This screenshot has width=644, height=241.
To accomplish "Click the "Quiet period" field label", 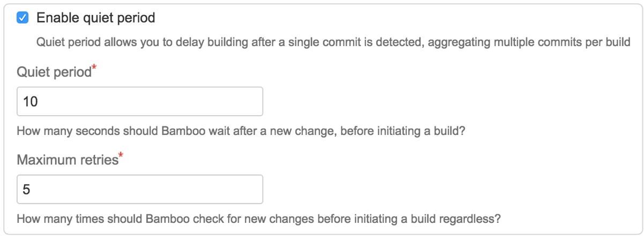I will (54, 72).
